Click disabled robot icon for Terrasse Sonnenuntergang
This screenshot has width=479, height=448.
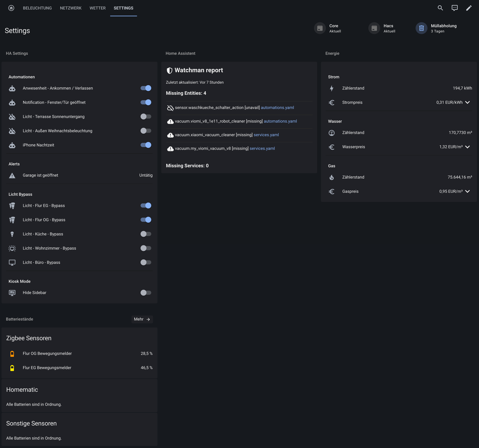pyautogui.click(x=12, y=117)
